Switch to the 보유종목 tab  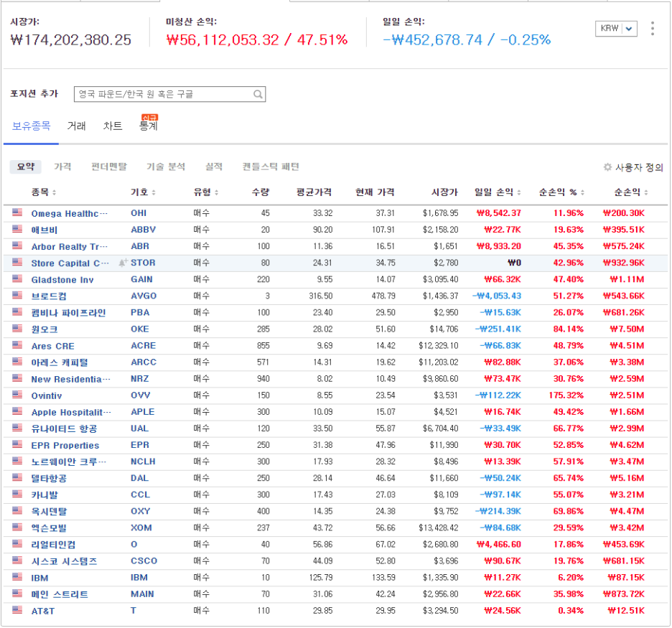[x=32, y=126]
